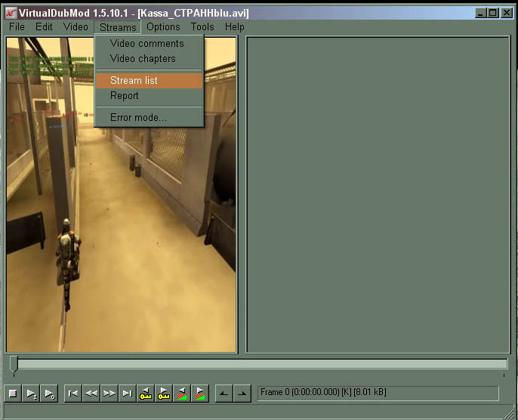Jump to the start of the video
This screenshot has height=420, width=518.
pyautogui.click(x=73, y=394)
